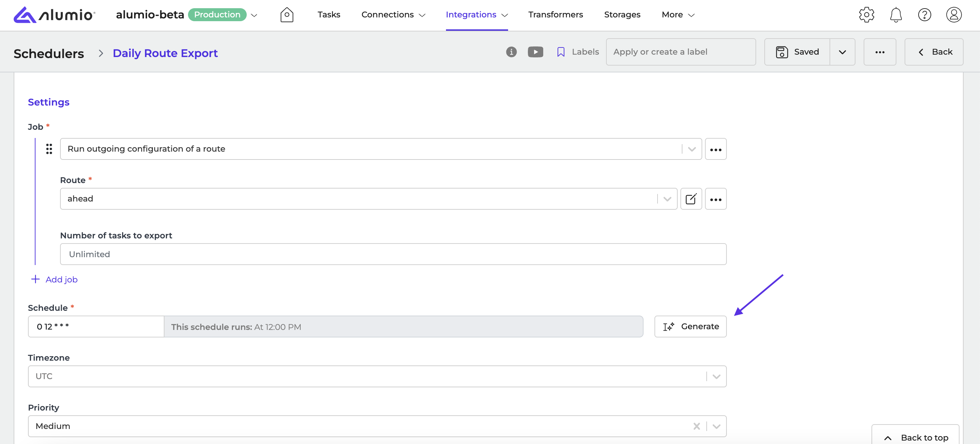
Task: Click 'This schedule runs: At 12:00 PM' text
Action: pyautogui.click(x=236, y=327)
